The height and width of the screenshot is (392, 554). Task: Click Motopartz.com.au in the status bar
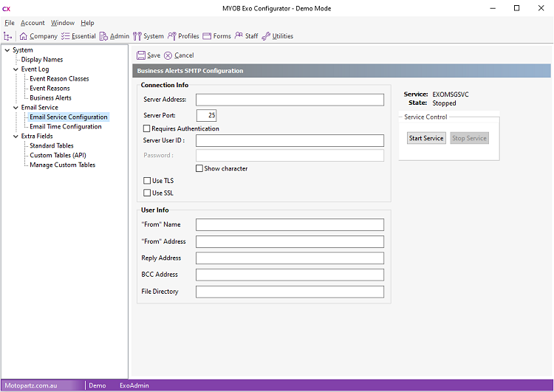pos(31,385)
